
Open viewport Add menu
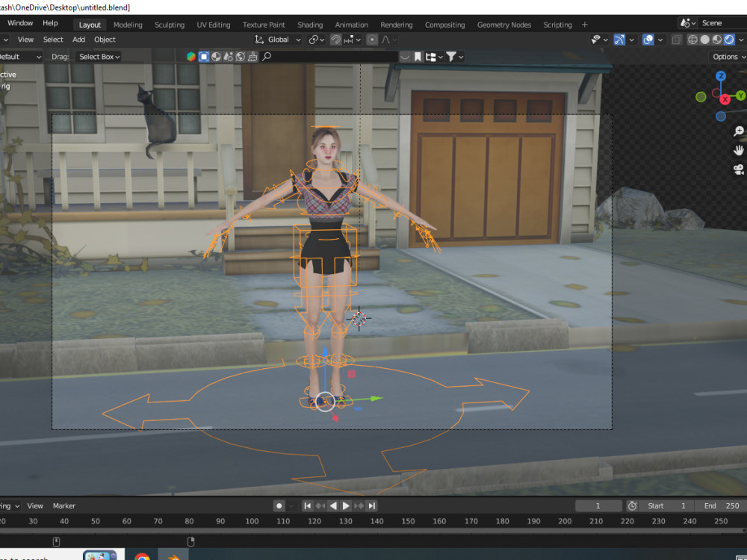(x=78, y=40)
